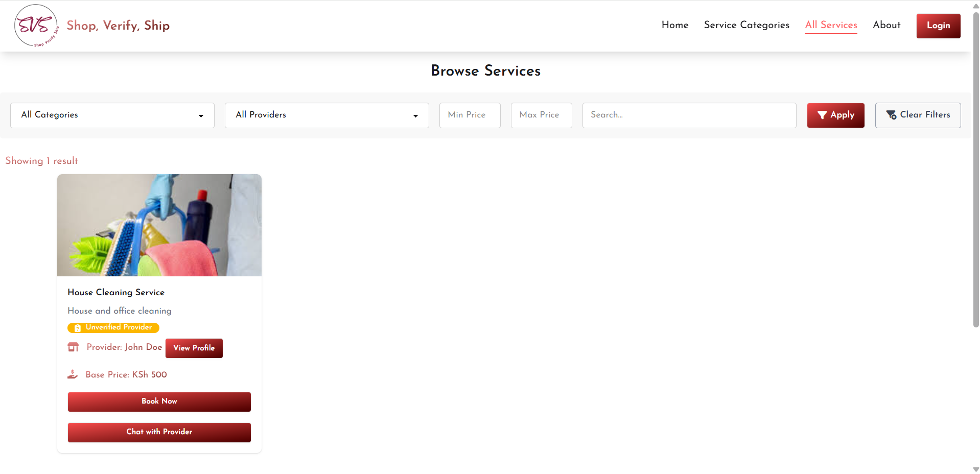The width and height of the screenshot is (980, 474).
Task: Click the Chat with Provider button
Action: click(159, 433)
